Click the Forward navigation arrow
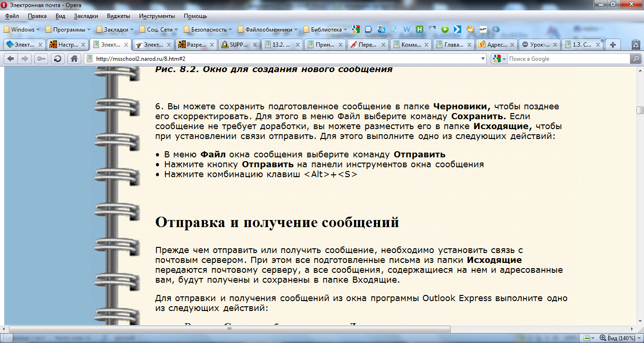 coord(25,58)
